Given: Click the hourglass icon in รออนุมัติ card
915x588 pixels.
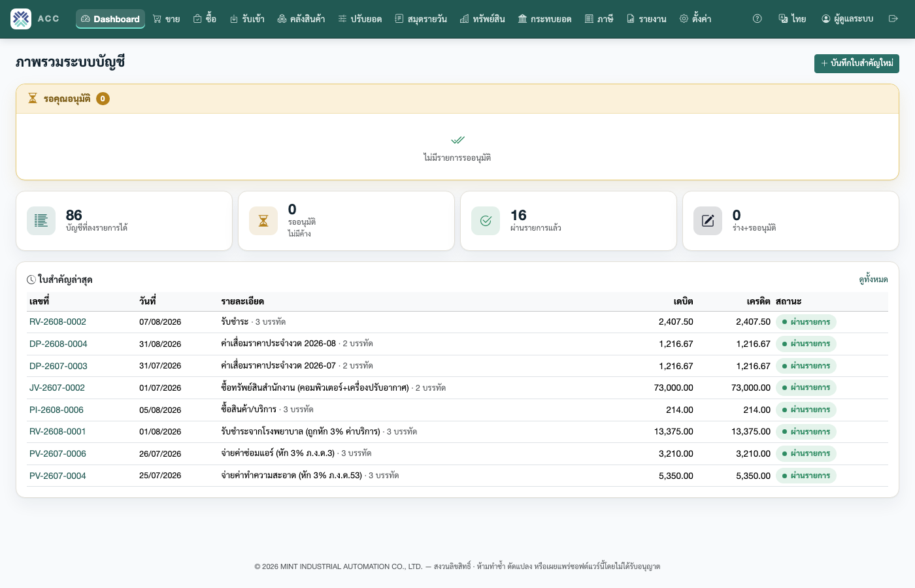Looking at the screenshot, I should 263,221.
